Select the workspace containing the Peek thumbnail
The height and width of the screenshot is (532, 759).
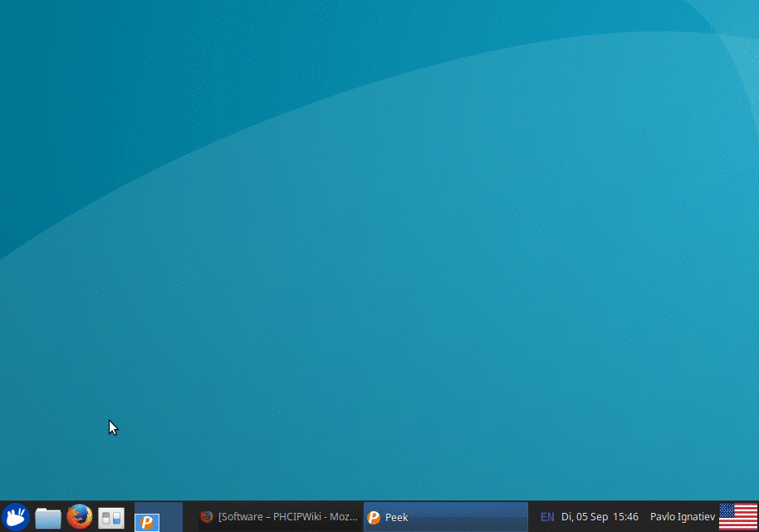tap(159, 516)
